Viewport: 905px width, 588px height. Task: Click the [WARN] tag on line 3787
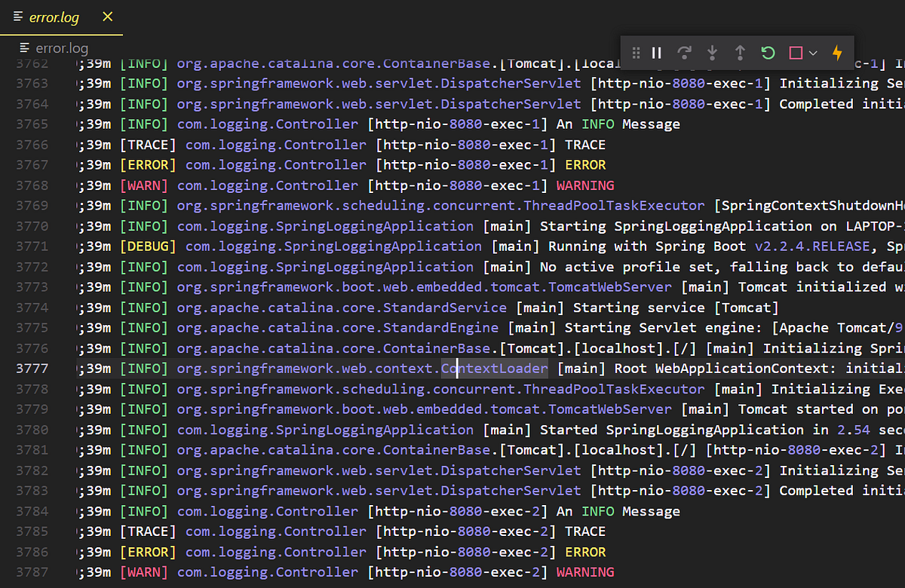click(x=144, y=572)
